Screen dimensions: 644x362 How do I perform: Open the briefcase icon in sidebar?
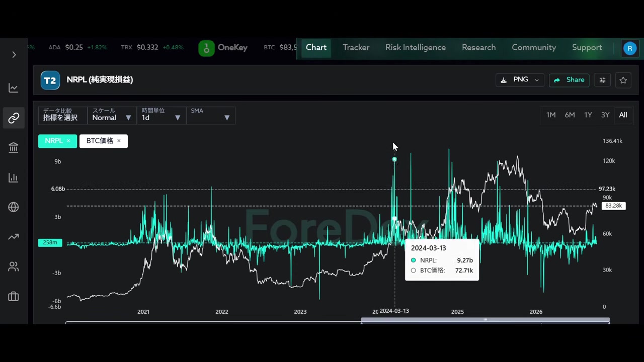tap(14, 297)
